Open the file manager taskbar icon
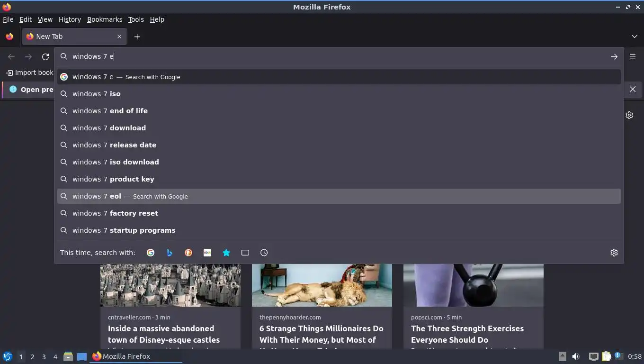The image size is (644, 364). 68,356
